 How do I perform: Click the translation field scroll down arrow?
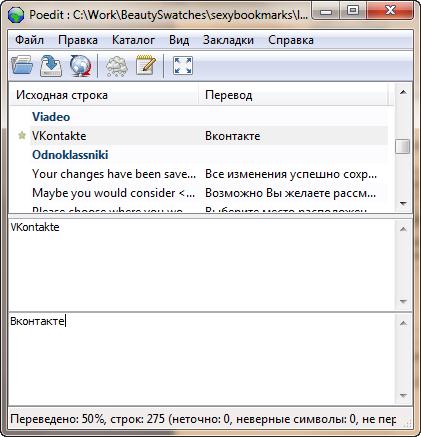403,396
